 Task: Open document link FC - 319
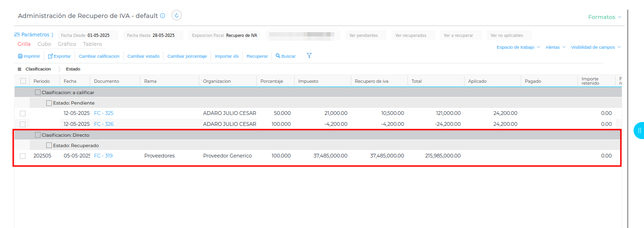(103, 156)
